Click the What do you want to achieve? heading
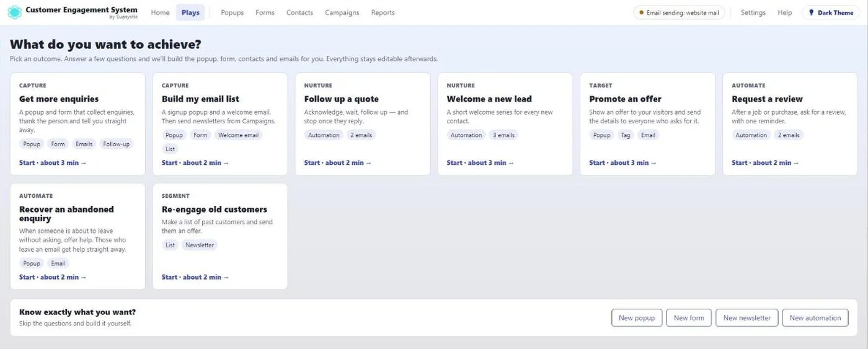The image size is (868, 349). click(105, 45)
